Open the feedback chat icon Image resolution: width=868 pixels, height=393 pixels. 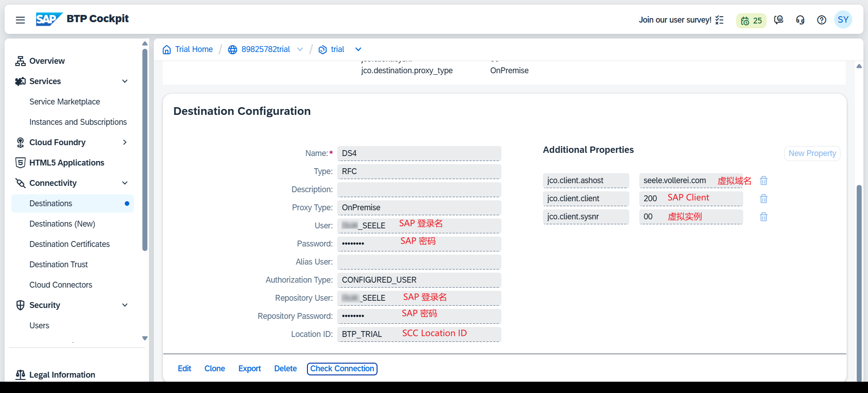pyautogui.click(x=778, y=20)
